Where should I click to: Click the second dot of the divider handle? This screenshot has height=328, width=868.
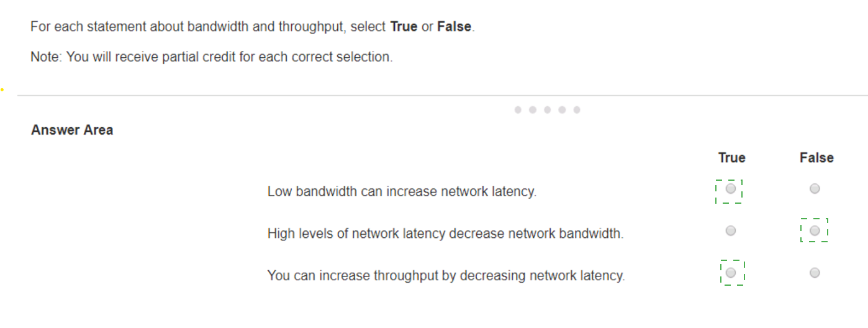click(x=533, y=110)
